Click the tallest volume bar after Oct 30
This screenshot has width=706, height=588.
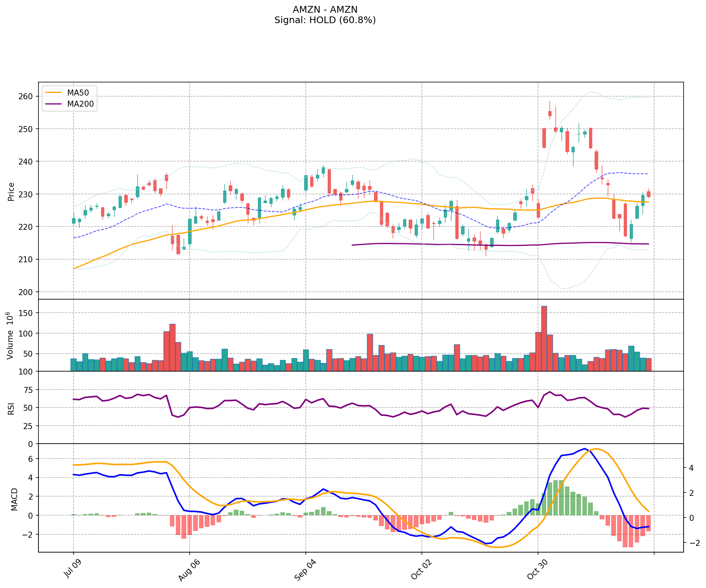544,338
